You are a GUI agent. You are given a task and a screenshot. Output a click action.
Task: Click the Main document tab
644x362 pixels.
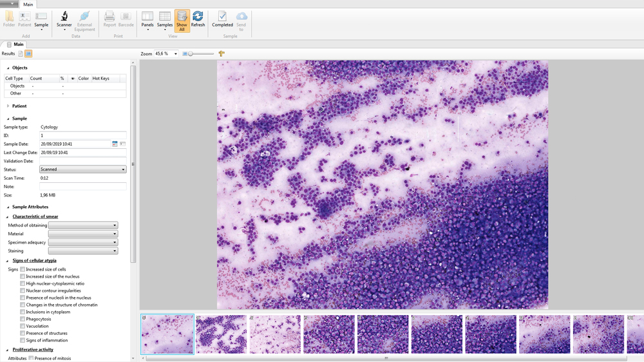pos(18,44)
